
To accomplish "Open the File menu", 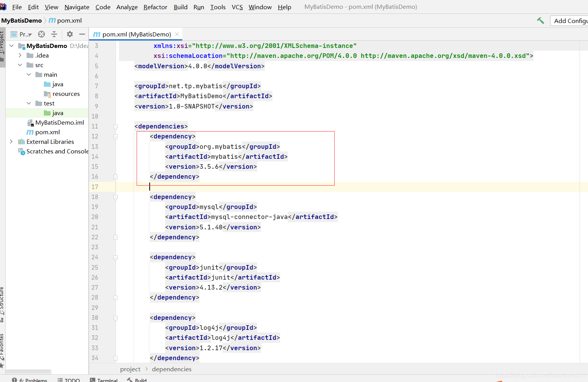I will (x=17, y=7).
